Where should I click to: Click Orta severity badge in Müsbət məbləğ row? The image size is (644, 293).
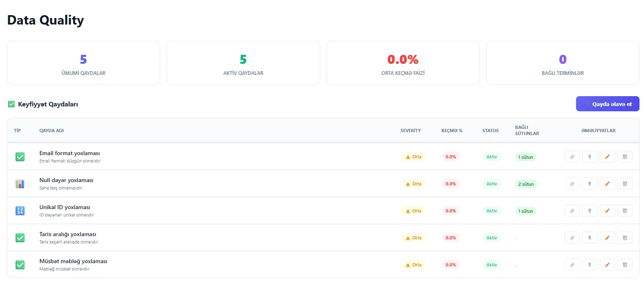point(413,265)
